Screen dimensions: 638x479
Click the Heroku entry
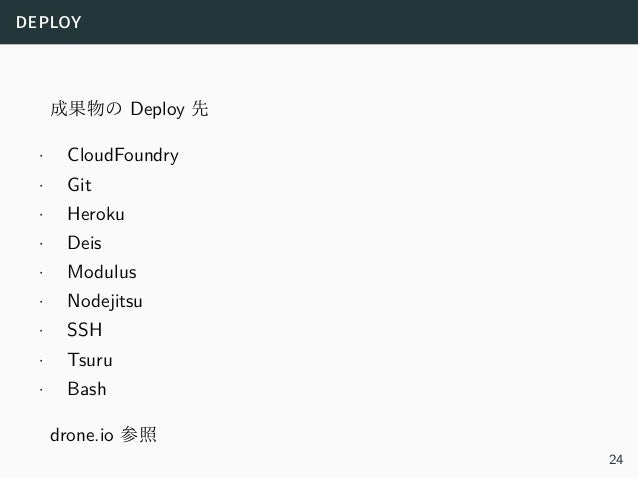[x=96, y=214]
